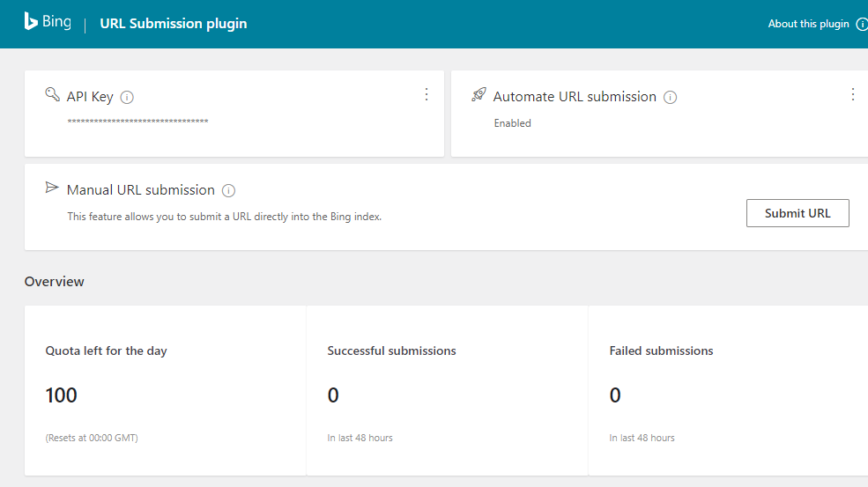Click the API Key heading text
This screenshot has width=868, height=487.
(90, 97)
